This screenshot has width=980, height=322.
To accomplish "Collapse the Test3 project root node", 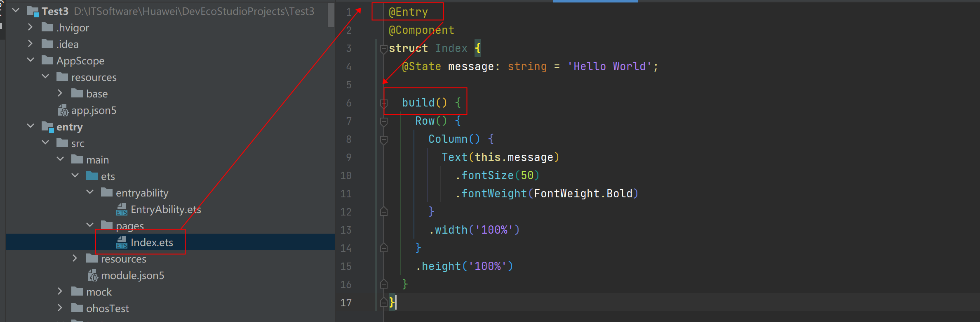I will (16, 10).
